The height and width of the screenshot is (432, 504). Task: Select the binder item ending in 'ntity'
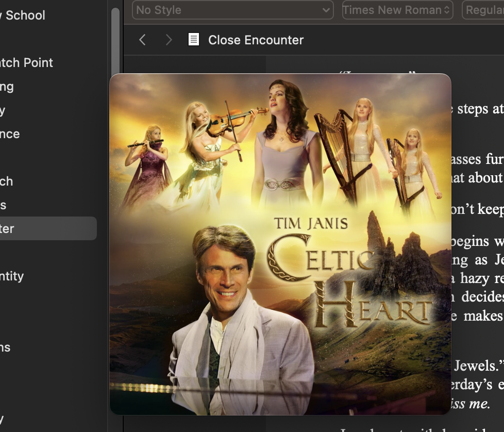[x=12, y=276]
